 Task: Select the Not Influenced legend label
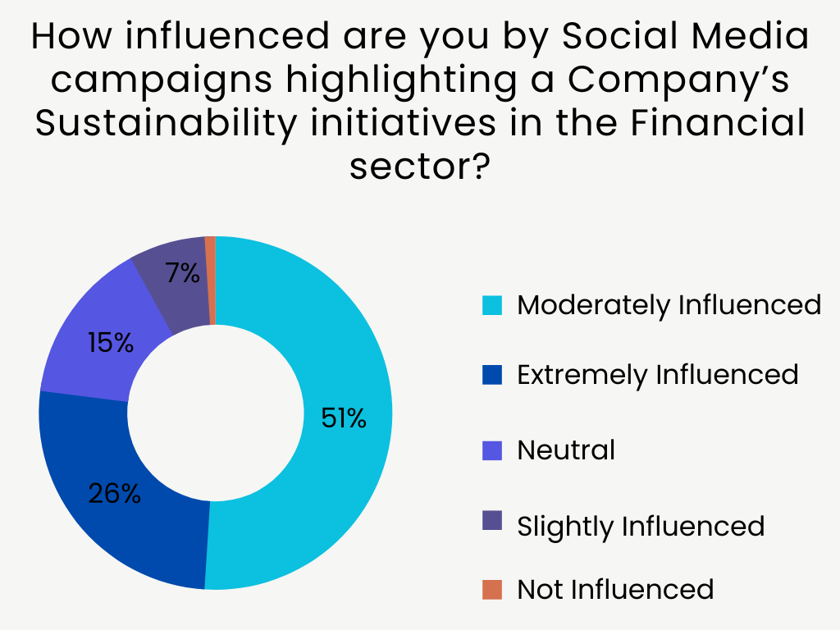tap(615, 589)
